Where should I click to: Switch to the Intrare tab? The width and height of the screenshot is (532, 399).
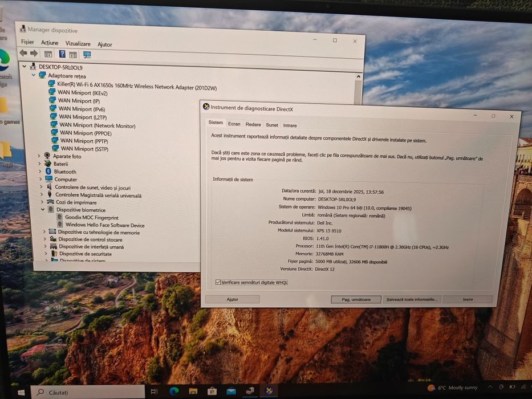tap(290, 125)
